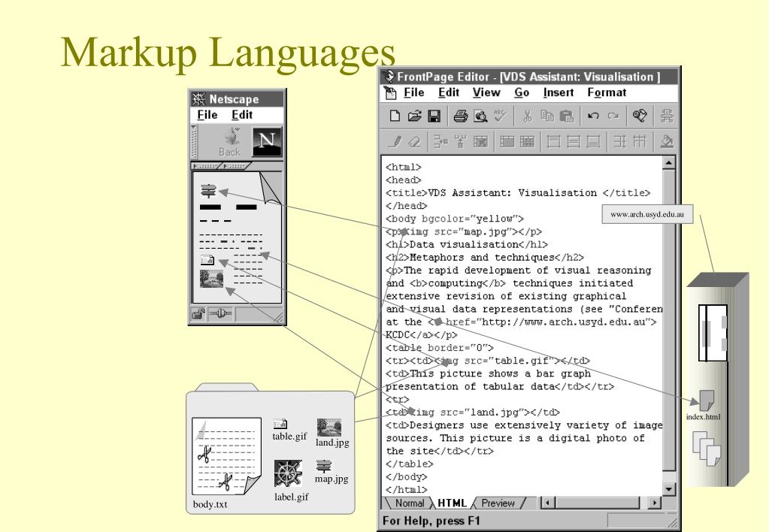Open the Go menu in FrontPage Editor
769x532 pixels.
coord(522,92)
